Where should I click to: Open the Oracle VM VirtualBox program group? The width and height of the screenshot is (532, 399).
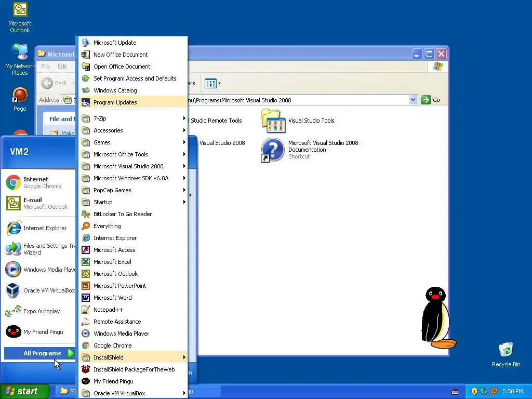pos(133,393)
